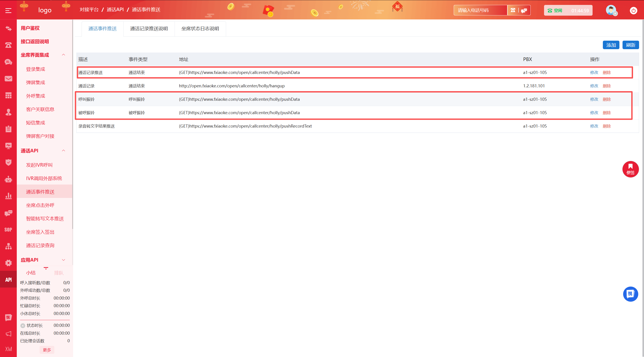Image resolution: width=644 pixels, height=357 pixels.
Task: Focus the 请输入电话号码 phone input
Action: (x=480, y=10)
